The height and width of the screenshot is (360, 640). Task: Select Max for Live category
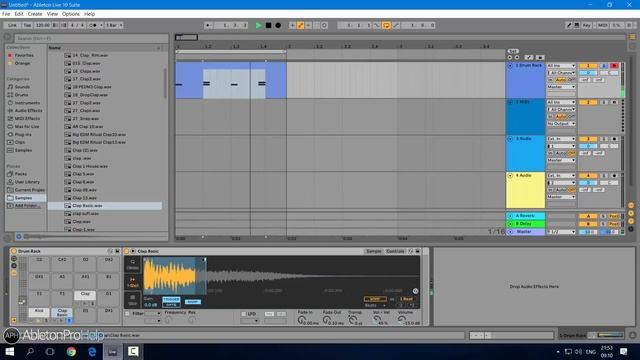tap(27, 127)
